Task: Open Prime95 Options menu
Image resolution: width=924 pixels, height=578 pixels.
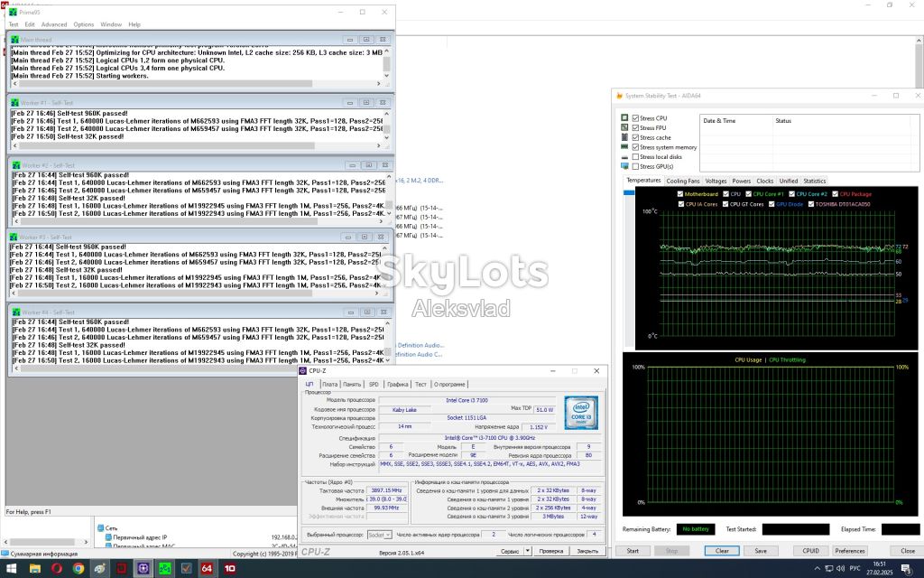Action: click(84, 24)
